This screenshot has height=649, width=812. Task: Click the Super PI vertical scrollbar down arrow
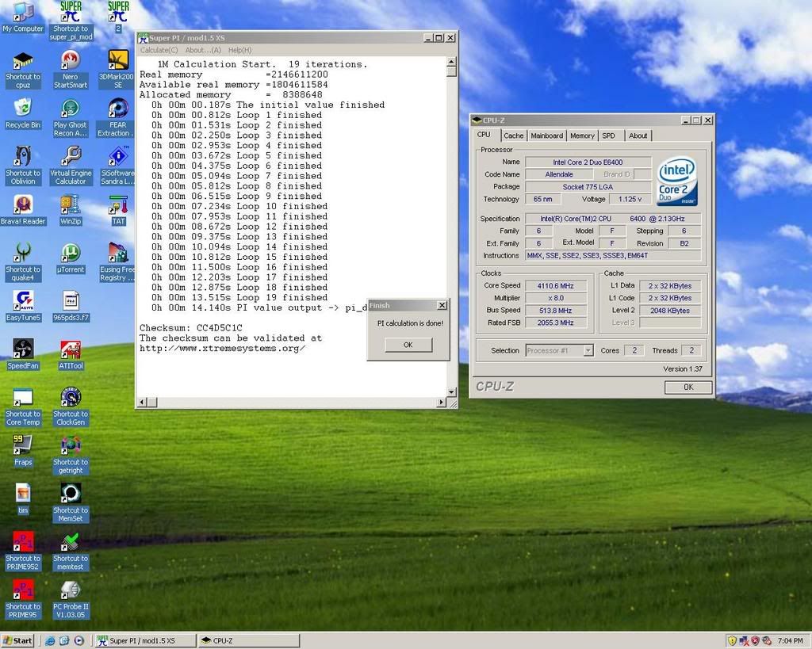pyautogui.click(x=452, y=391)
